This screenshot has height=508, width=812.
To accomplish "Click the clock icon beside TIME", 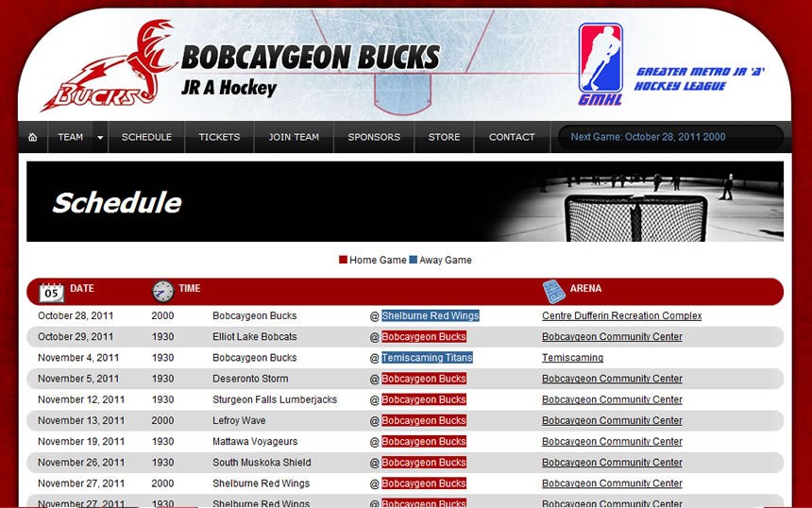I will pyautogui.click(x=162, y=292).
